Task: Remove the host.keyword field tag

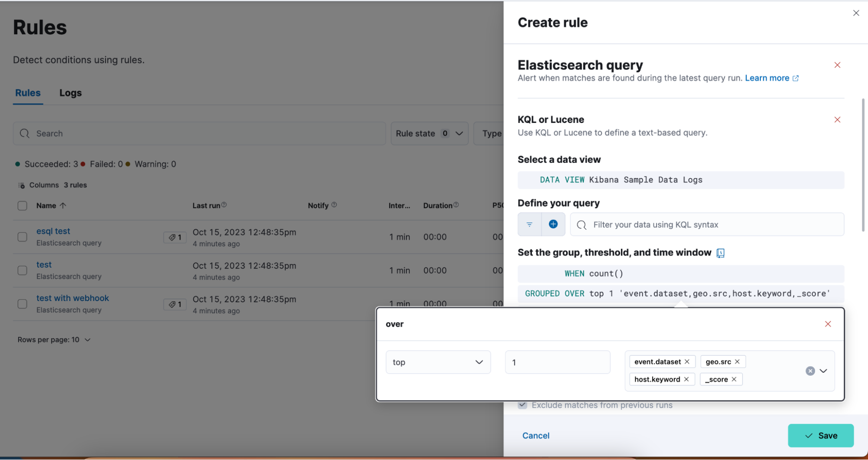Action: [686, 379]
